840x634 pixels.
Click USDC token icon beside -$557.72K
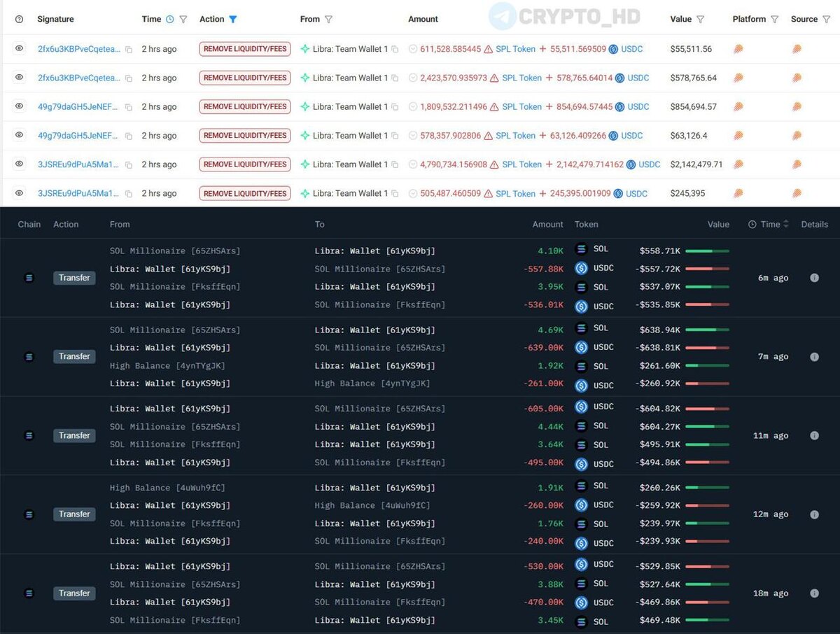point(581,268)
